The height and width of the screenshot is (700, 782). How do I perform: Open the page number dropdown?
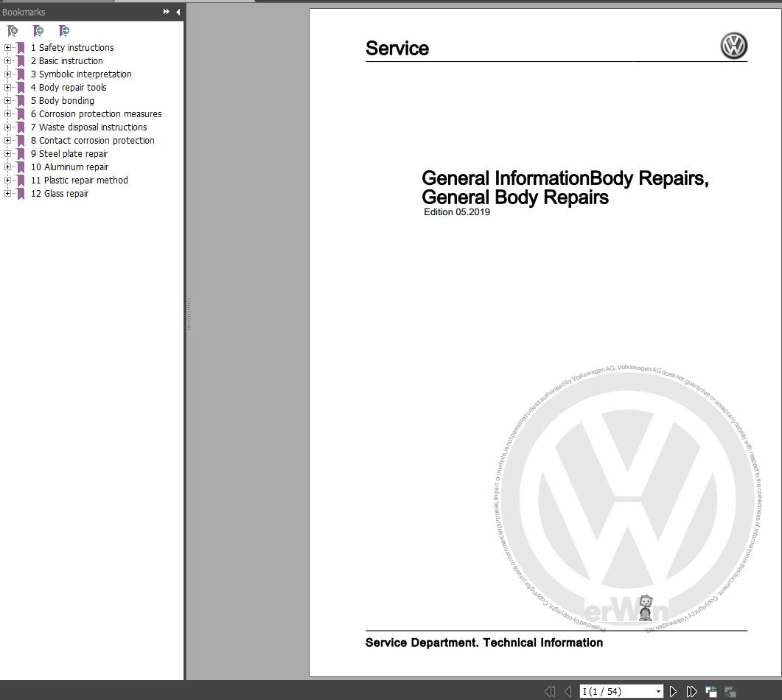coord(658,691)
